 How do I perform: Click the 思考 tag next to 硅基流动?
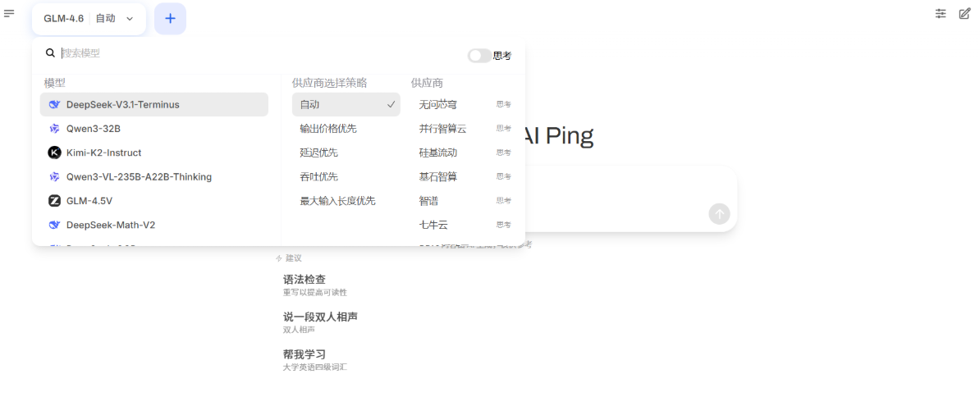click(x=504, y=153)
